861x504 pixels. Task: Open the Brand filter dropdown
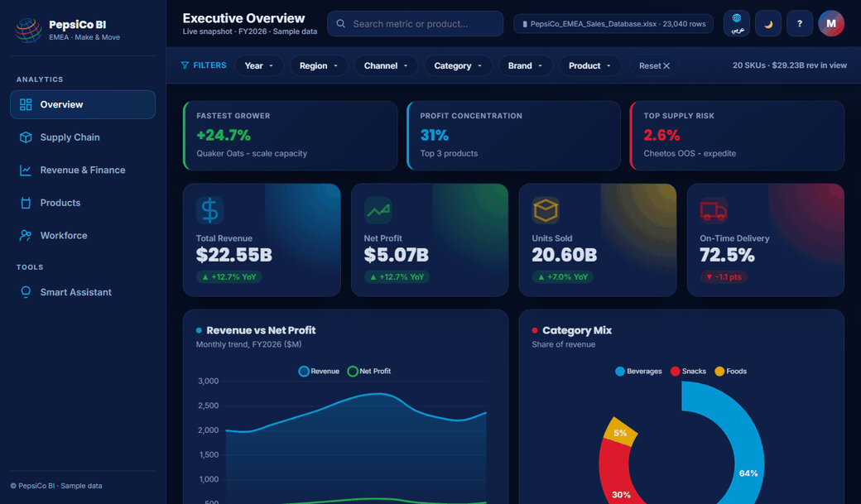click(526, 65)
